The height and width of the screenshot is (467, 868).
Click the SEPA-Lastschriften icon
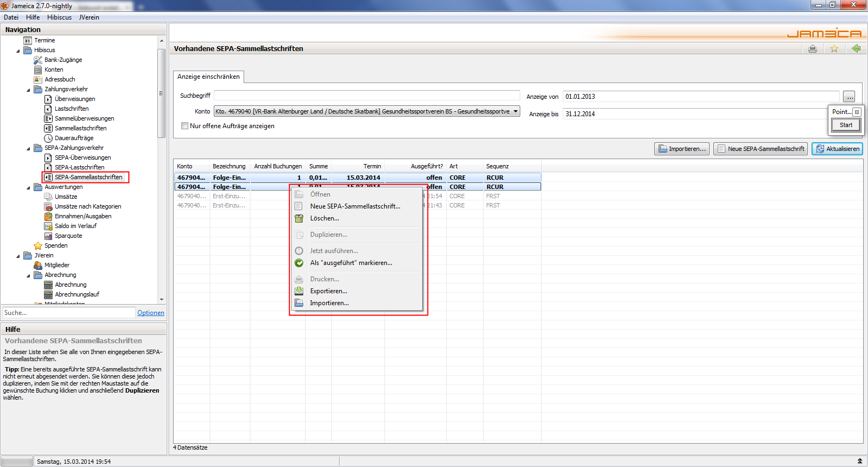pos(48,168)
